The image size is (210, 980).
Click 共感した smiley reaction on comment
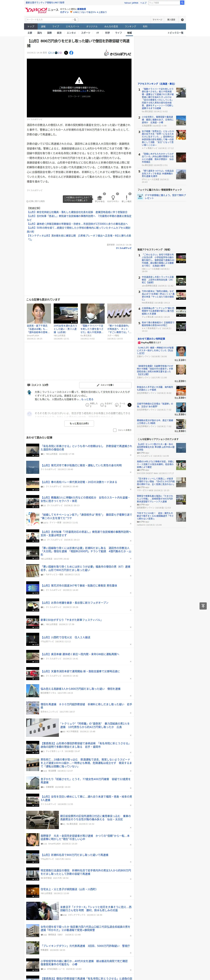[x=87, y=405]
